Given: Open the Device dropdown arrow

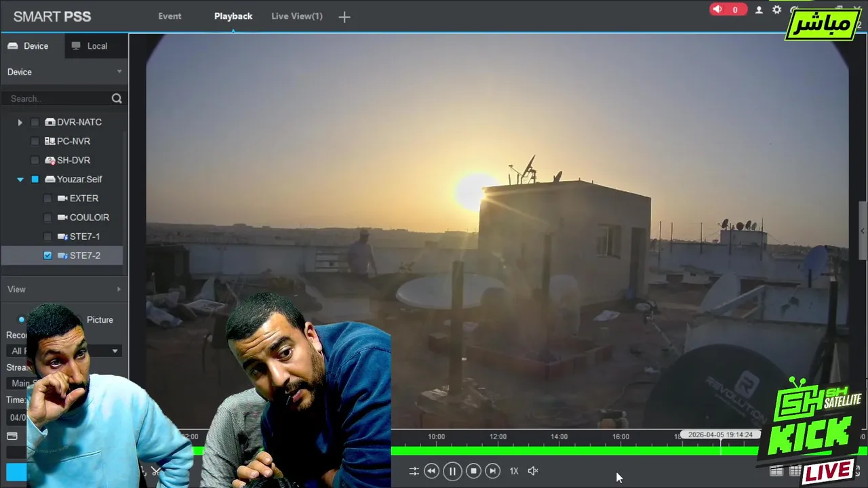Looking at the screenshot, I should (119, 72).
